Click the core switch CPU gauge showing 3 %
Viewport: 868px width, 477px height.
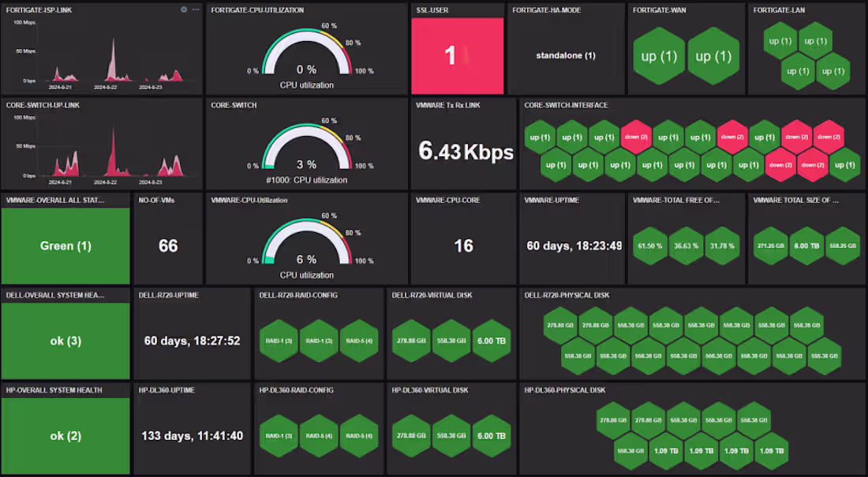pyautogui.click(x=307, y=148)
